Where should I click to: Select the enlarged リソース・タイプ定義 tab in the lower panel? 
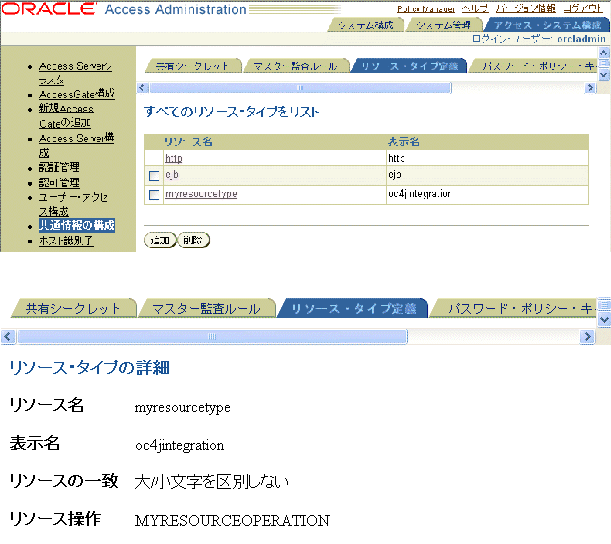tap(353, 308)
